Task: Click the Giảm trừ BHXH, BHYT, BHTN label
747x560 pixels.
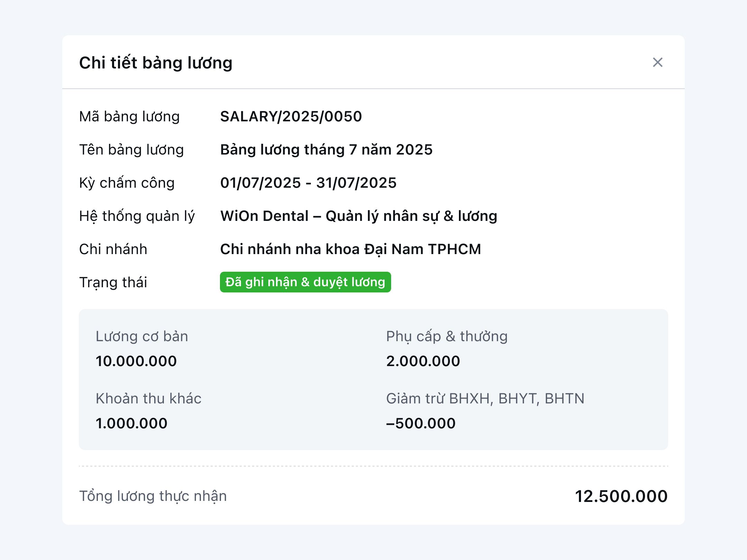Action: point(485,399)
